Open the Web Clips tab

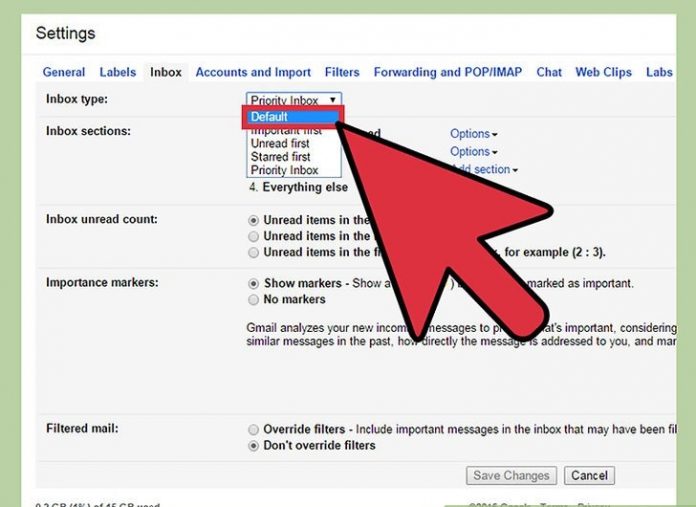pos(603,72)
